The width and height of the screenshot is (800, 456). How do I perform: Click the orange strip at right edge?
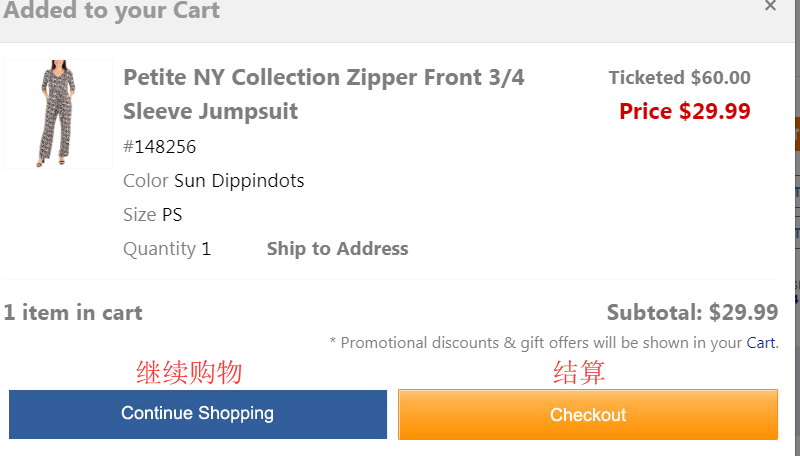pos(796,134)
